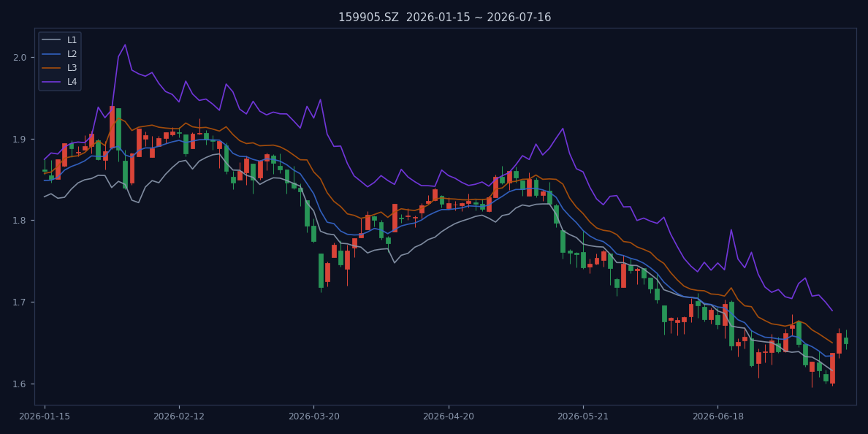The image size is (868, 434).
Task: Click the 1.8 y-axis label
Action: pos(20,221)
